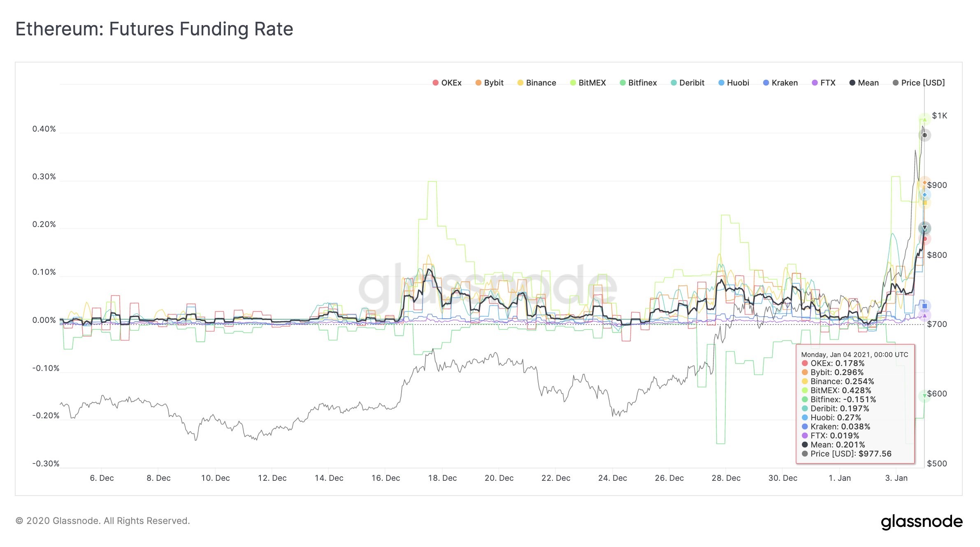Screen dimensions: 980x547
Task: Click the BitMEX green triangle marker at chart top
Action: point(924,120)
